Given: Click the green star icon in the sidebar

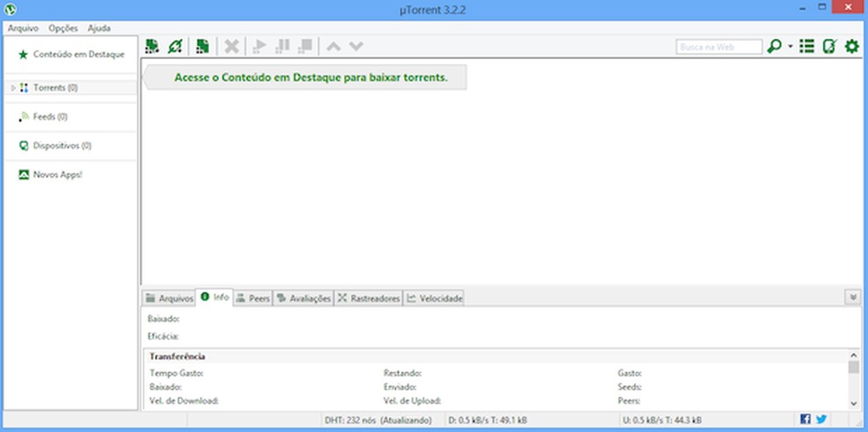Looking at the screenshot, I should point(23,54).
